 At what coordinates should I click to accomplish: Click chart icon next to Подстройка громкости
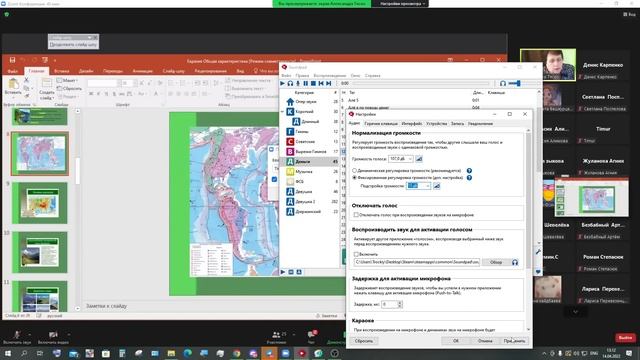pos(437,186)
